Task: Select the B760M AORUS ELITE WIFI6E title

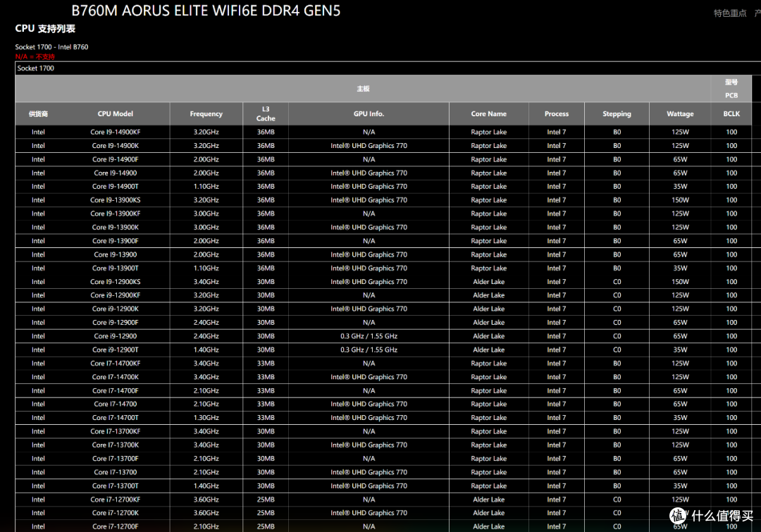Action: coord(206,10)
